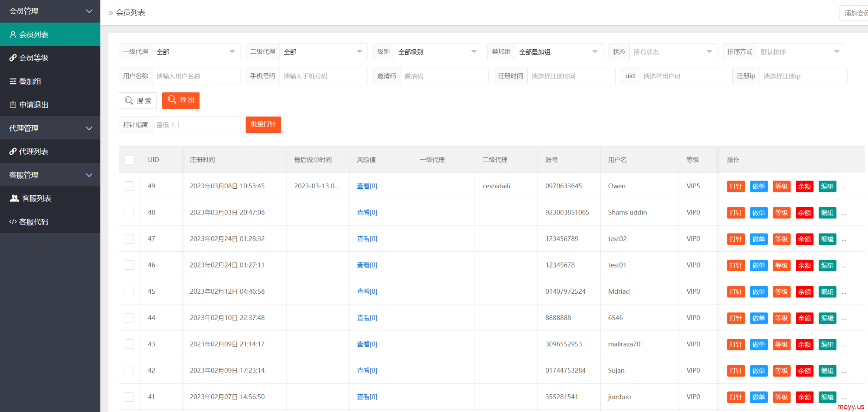Click the 打针幅度 input field
868x412 pixels.
click(x=196, y=125)
